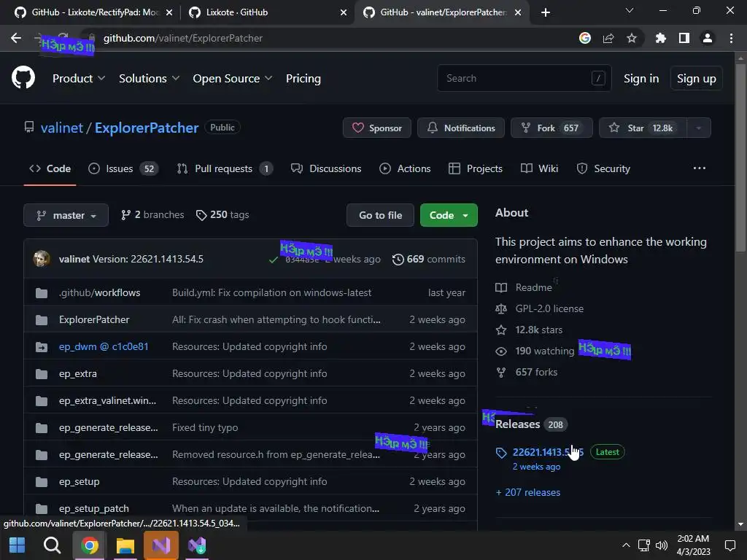Expand the Solutions menu
The image size is (747, 560).
(x=149, y=78)
